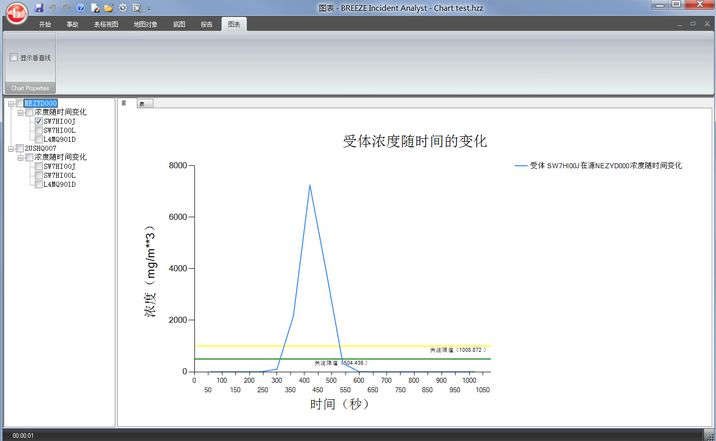Click the new document page icon
The image size is (716, 441).
(95, 8)
